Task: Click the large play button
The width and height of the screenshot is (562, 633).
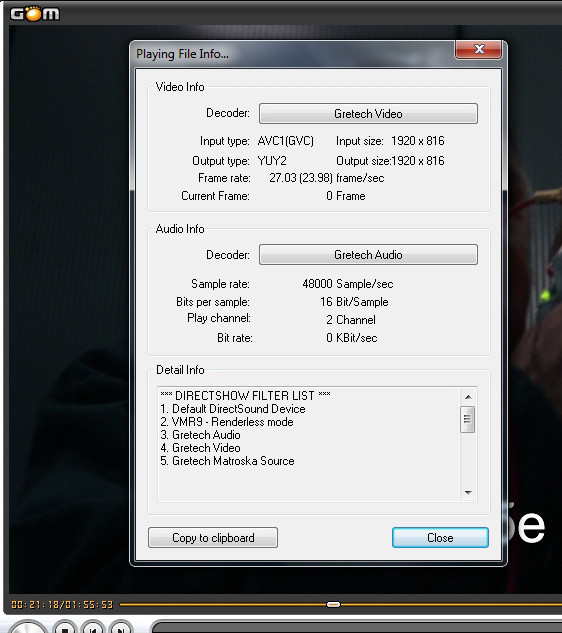Action: 27,627
